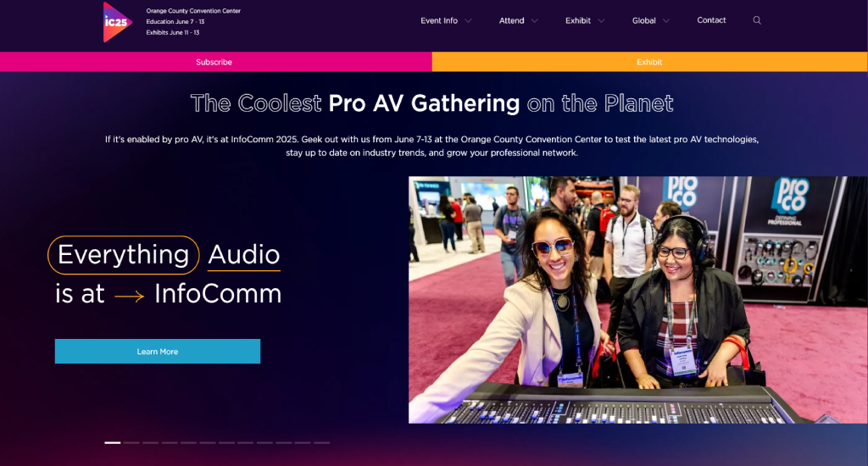868x466 pixels.
Task: Select the last carousel slide indicator
Action: (321, 443)
